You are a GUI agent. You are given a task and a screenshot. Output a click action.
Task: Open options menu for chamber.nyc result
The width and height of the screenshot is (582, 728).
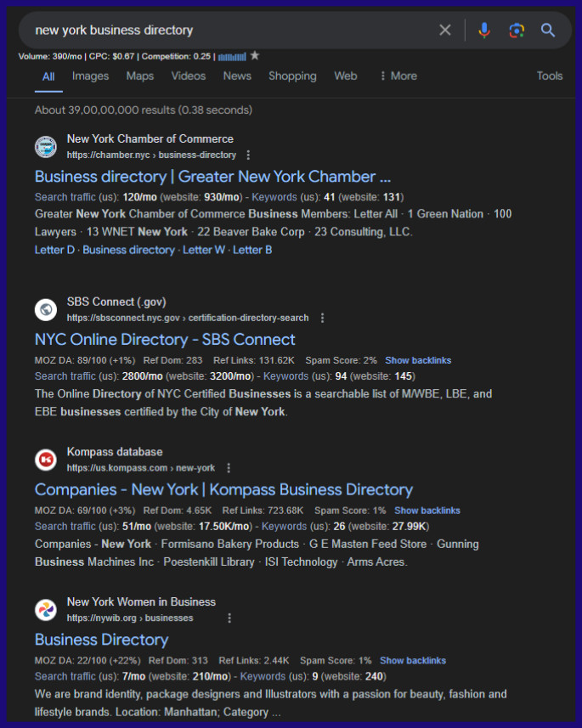click(x=248, y=155)
